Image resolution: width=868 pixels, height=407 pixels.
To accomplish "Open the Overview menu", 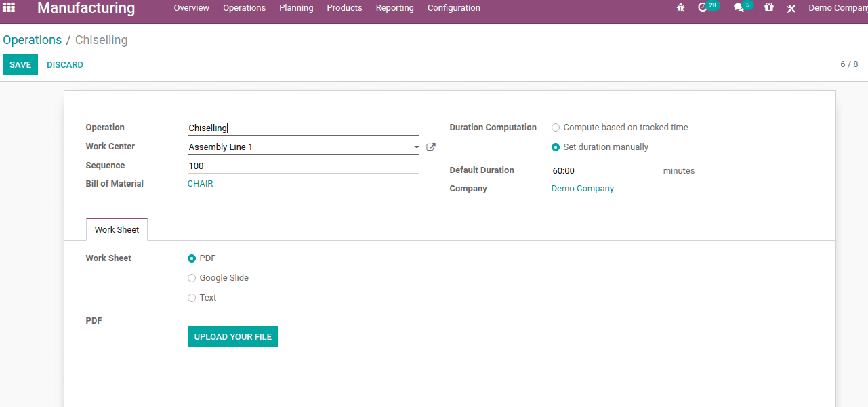I will 192,8.
